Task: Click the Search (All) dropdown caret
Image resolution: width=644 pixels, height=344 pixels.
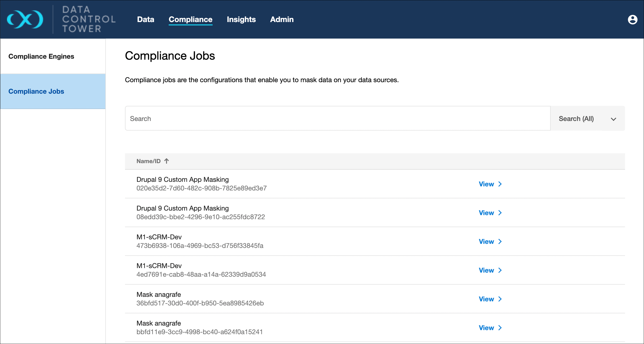Action: [x=613, y=119]
